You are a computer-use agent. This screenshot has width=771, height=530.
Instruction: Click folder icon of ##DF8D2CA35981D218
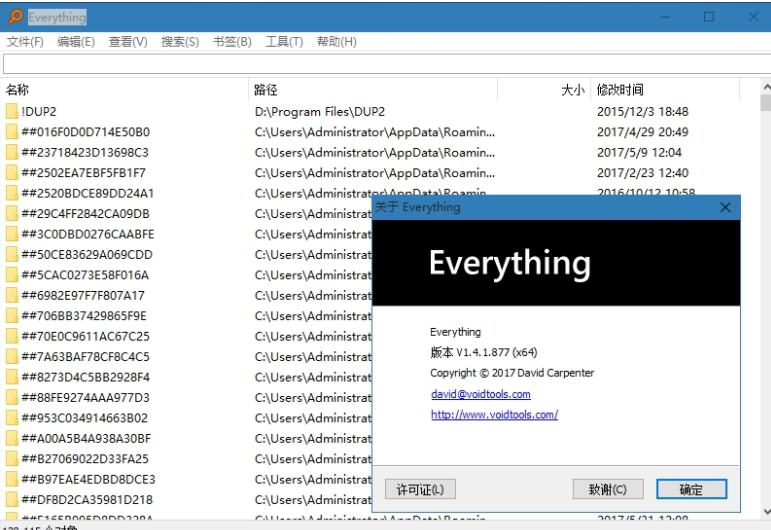[12, 499]
